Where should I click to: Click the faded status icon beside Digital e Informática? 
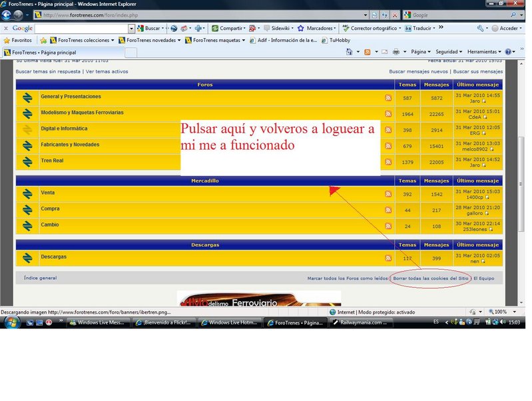point(27,130)
